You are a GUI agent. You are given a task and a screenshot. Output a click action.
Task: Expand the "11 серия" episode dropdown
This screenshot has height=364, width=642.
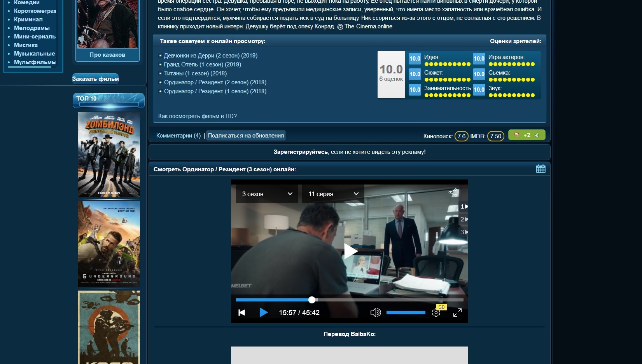click(333, 194)
